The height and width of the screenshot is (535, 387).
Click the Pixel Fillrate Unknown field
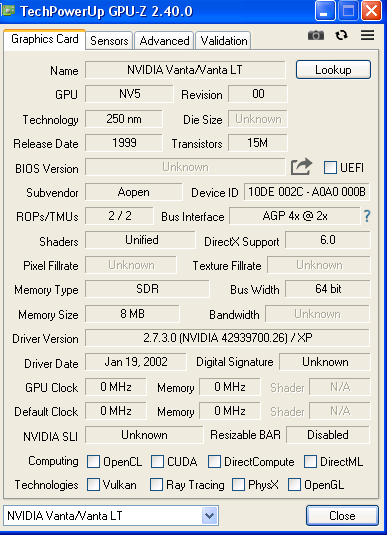131,265
